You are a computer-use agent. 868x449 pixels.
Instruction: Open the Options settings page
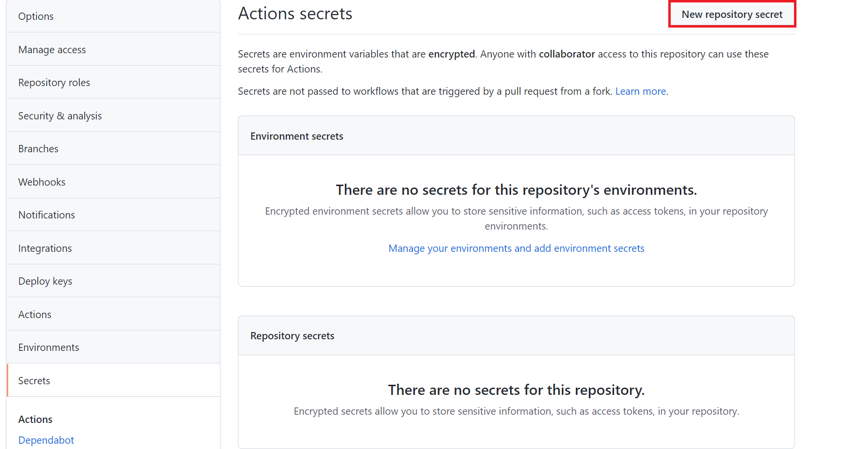36,16
